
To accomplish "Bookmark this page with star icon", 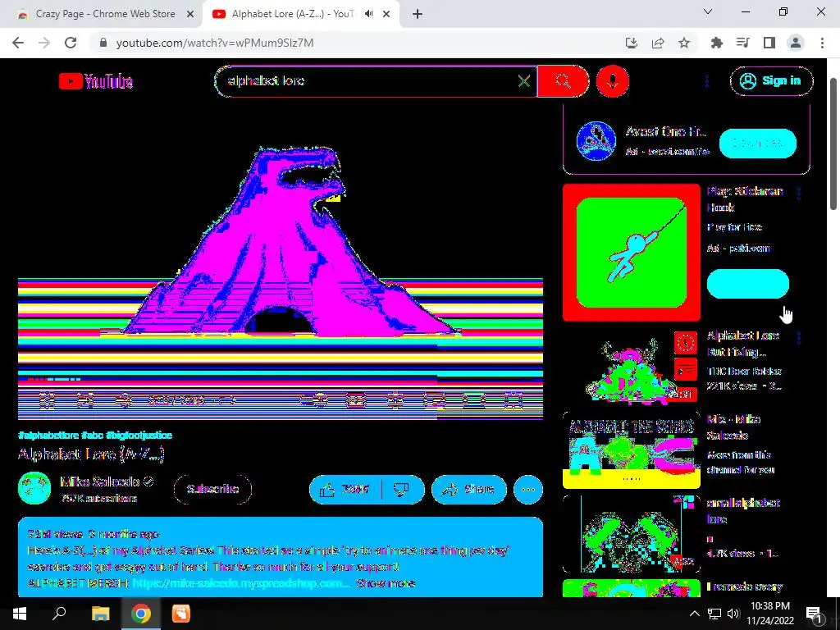I will tap(684, 43).
